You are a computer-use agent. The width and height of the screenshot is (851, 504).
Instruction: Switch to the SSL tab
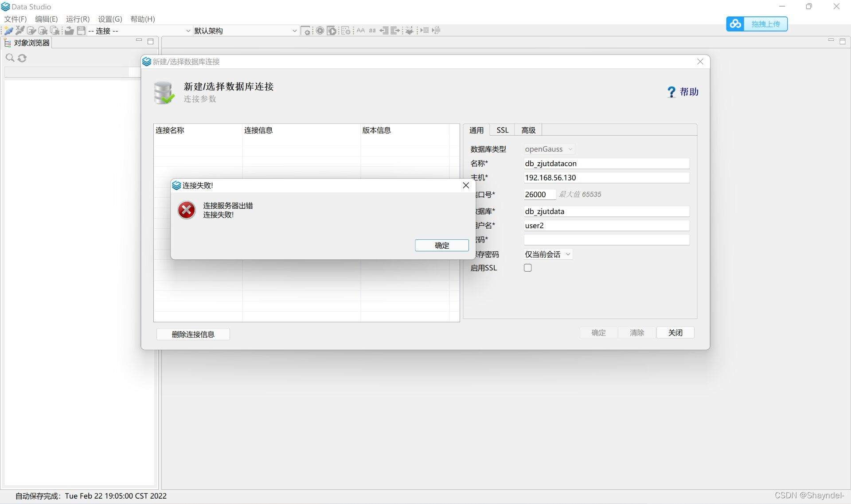click(x=502, y=130)
